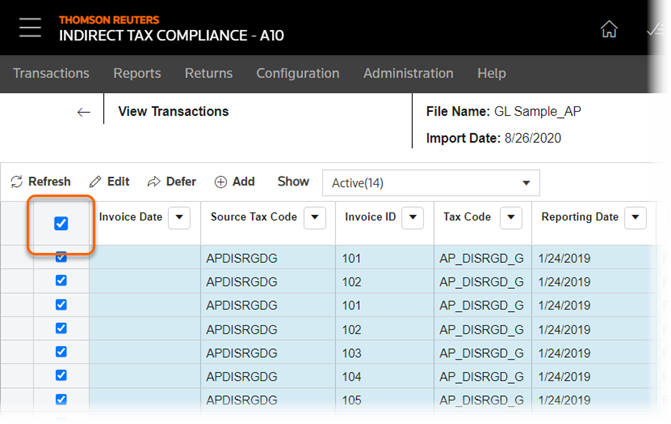Click the Source Tax Code column header
Screen dimensions: 671x424
pyautogui.click(x=254, y=217)
